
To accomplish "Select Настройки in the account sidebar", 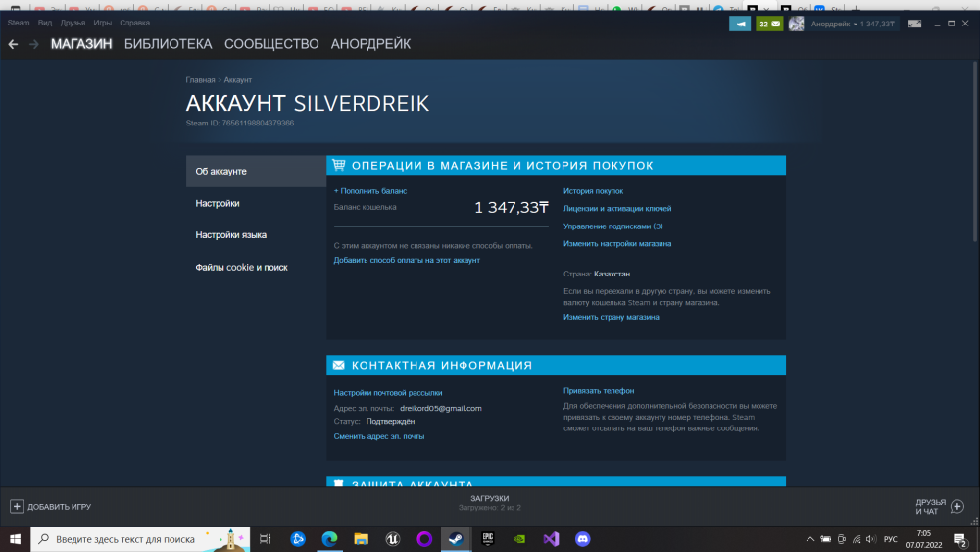I will tap(218, 203).
